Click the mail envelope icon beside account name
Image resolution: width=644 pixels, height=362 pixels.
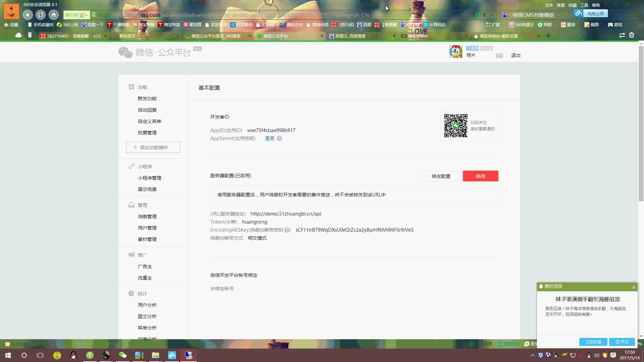[499, 56]
